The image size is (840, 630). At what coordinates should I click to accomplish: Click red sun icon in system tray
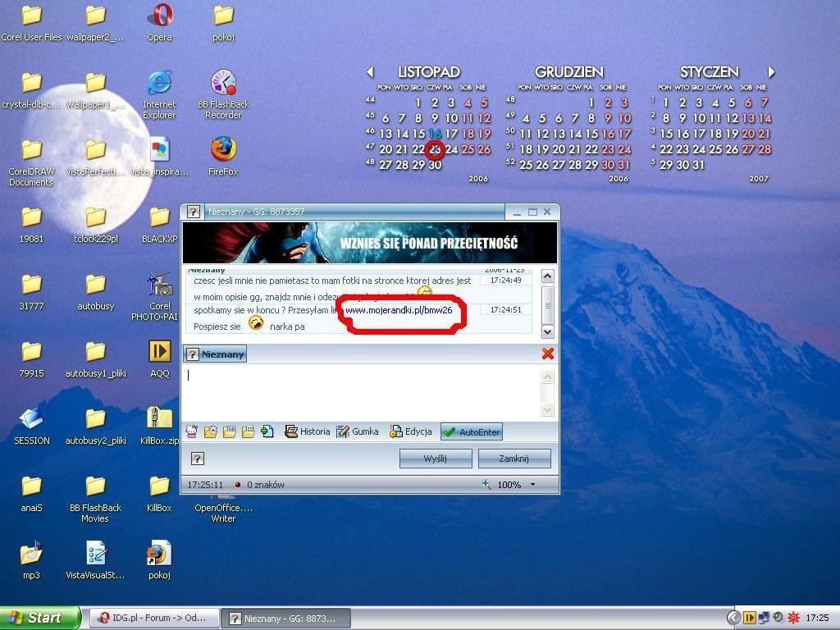tap(793, 619)
